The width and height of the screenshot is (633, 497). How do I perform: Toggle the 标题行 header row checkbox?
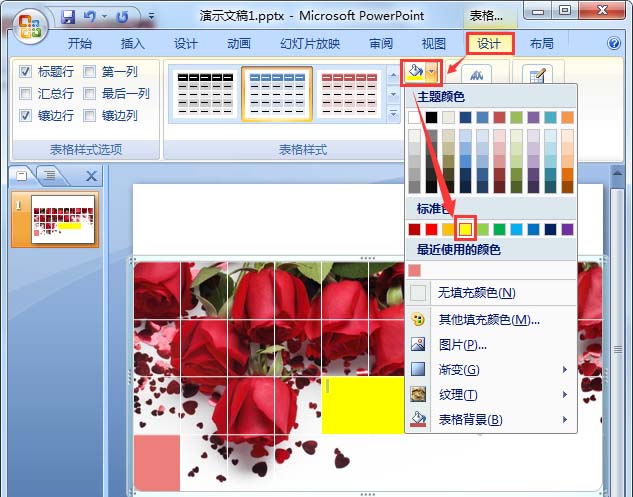tap(25, 72)
